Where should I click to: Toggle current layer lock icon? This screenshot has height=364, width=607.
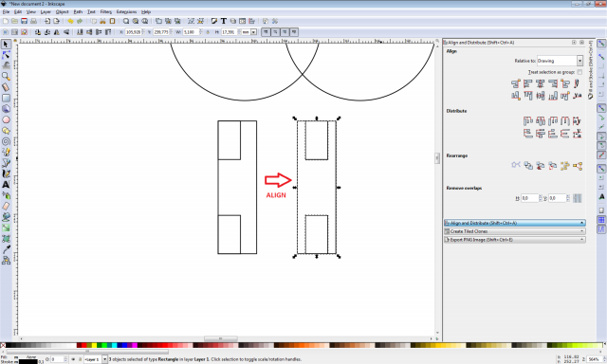click(80, 359)
